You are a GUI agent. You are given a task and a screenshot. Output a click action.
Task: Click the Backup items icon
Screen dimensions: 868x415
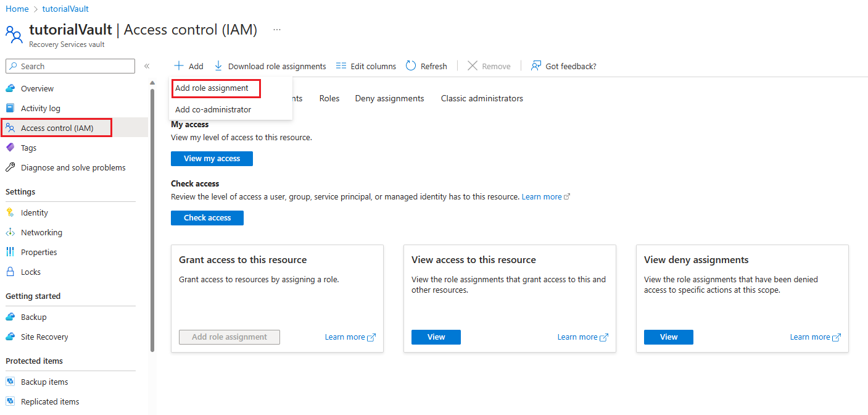point(10,382)
